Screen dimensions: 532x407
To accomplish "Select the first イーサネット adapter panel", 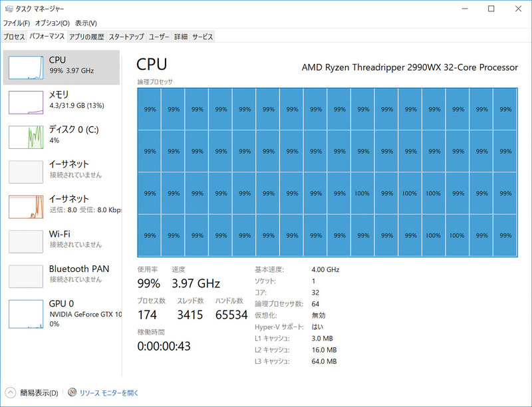I will pyautogui.click(x=60, y=170).
